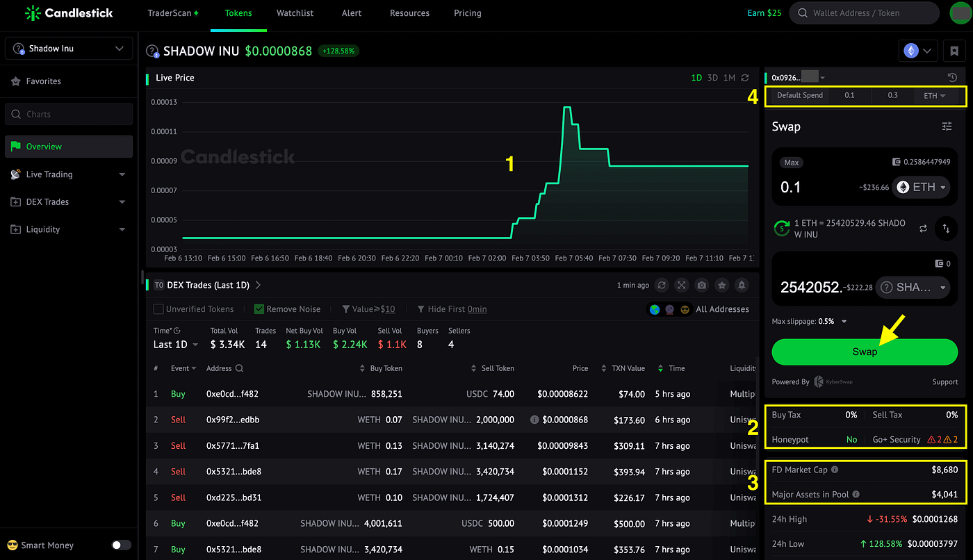Click address 0x99f2...edbb in row 2
The height and width of the screenshot is (560, 973).
coord(232,420)
